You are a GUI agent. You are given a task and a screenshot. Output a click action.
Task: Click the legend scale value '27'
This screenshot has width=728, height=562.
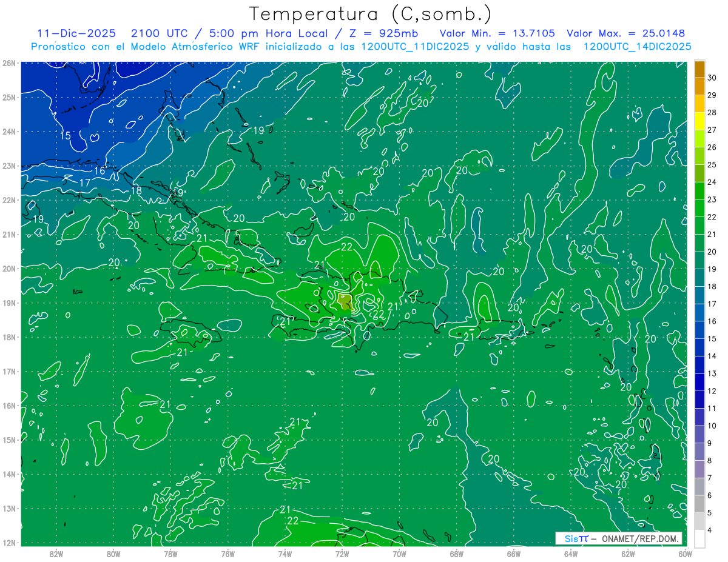[712, 130]
